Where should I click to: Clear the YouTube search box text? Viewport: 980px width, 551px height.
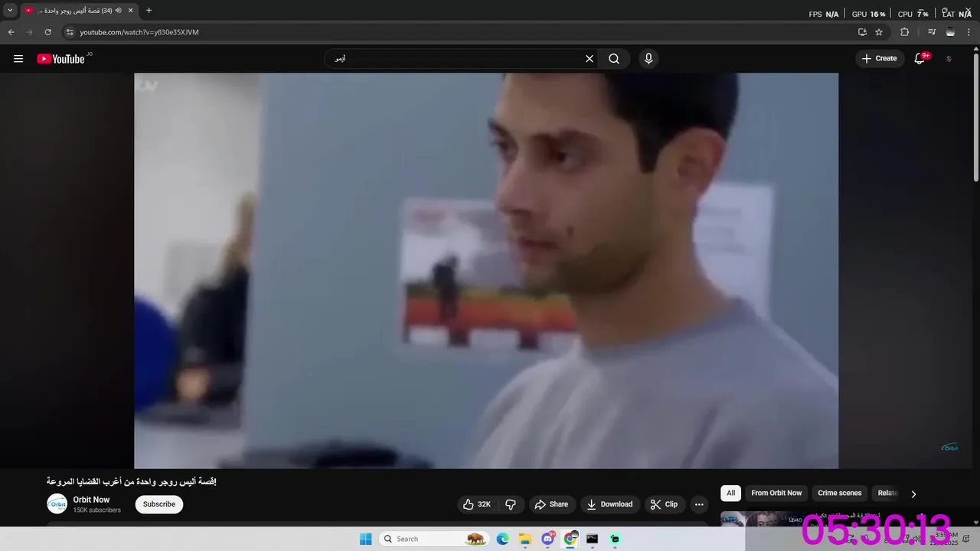[x=590, y=59]
